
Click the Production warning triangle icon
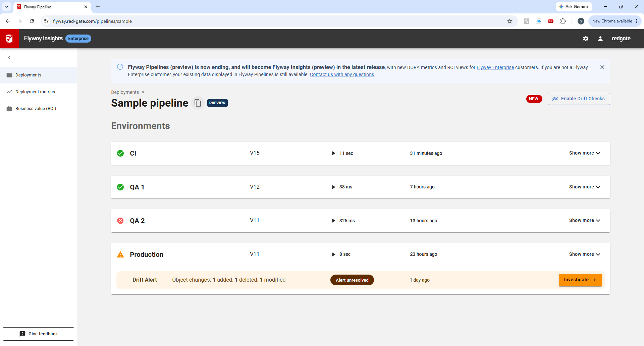pos(120,254)
